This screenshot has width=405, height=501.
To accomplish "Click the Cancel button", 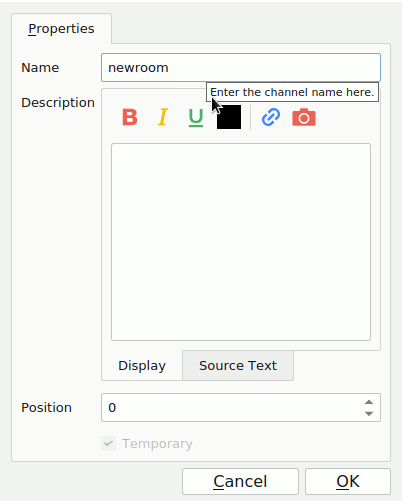I will click(x=240, y=481).
